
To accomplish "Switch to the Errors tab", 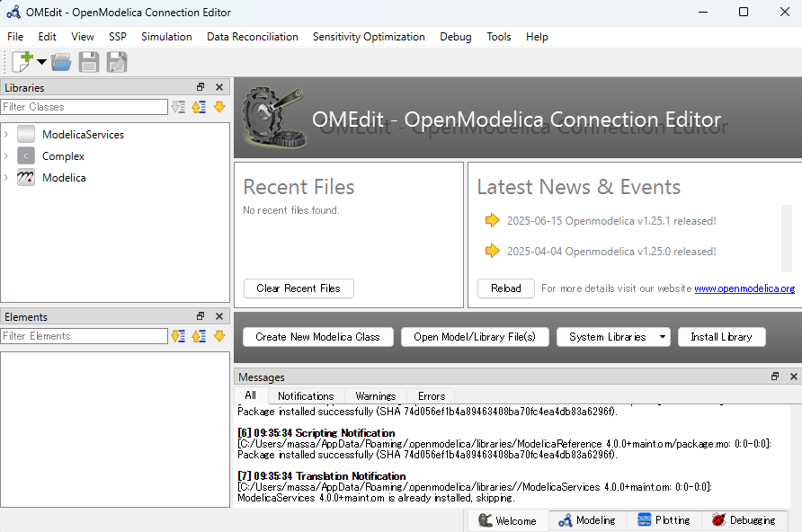I will coord(432,396).
